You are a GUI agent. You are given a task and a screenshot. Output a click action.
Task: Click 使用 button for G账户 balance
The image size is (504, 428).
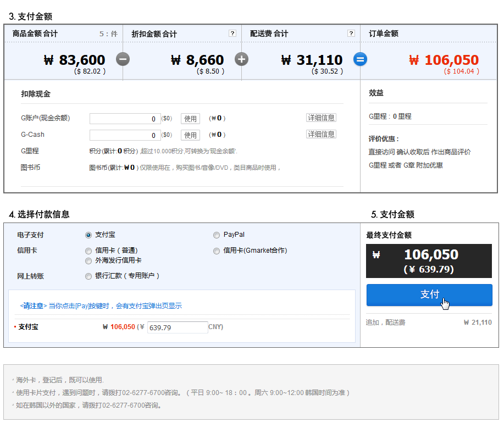coord(190,119)
